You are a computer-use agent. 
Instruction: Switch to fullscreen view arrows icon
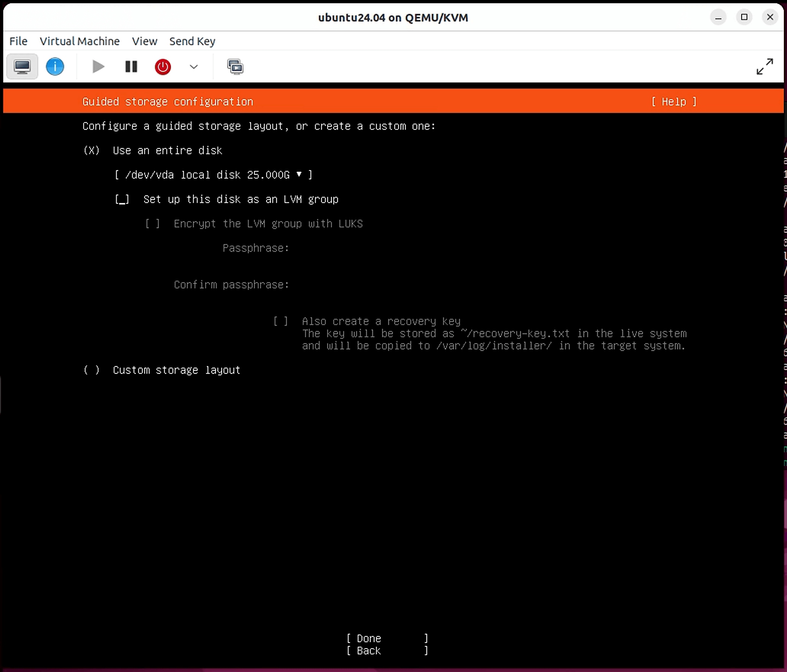[x=765, y=67]
